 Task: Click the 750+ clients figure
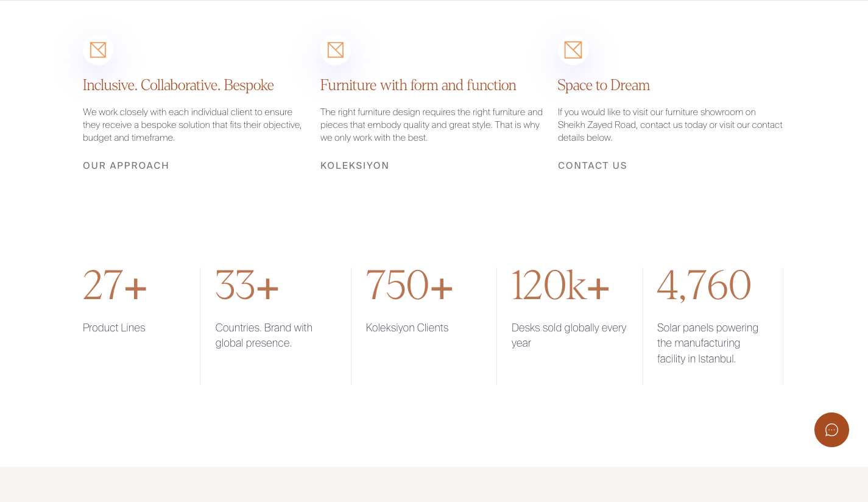[x=409, y=285]
